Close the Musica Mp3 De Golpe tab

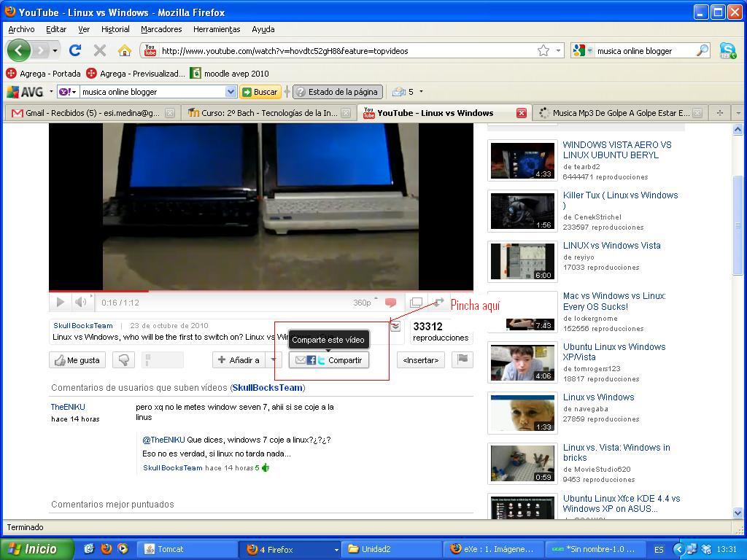pos(697,113)
